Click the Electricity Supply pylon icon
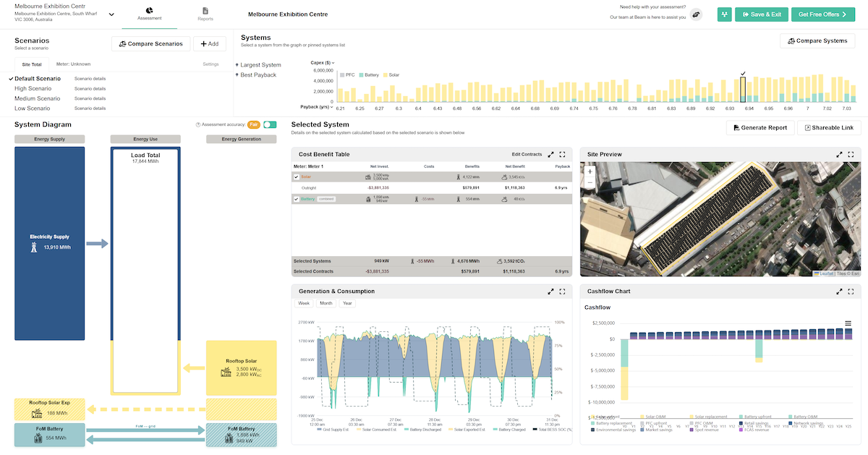Screen dimensions: 868x455 (x=33, y=247)
